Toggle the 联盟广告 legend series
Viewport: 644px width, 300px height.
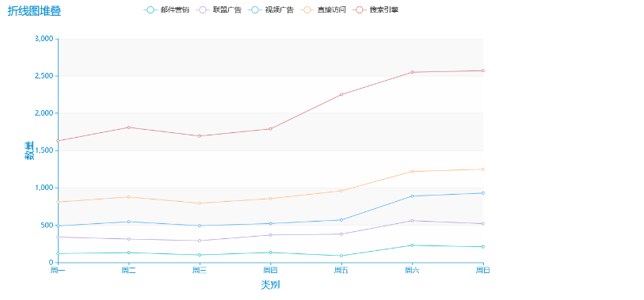(219, 9)
